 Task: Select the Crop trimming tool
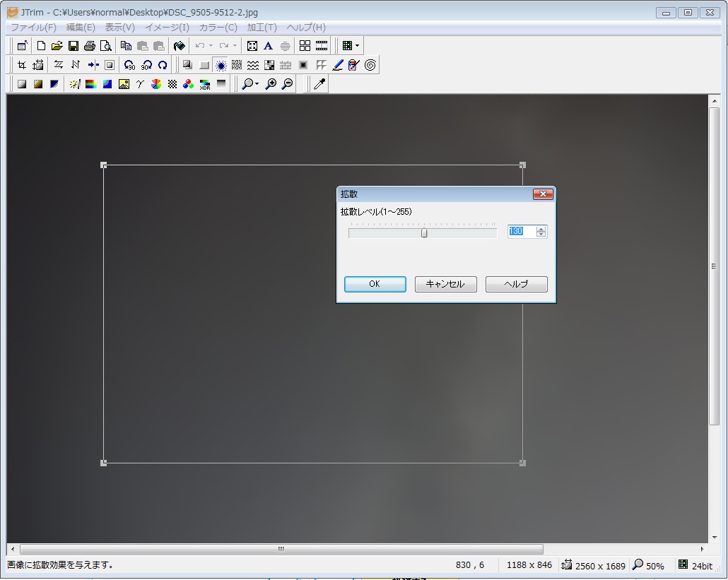(x=21, y=65)
